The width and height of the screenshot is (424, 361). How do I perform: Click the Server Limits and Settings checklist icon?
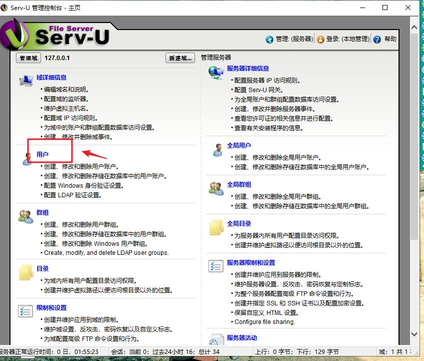tap(216, 266)
